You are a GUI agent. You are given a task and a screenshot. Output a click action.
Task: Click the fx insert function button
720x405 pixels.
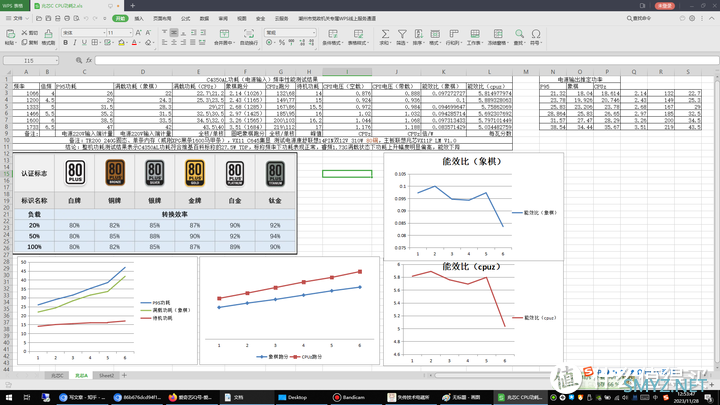click(89, 60)
